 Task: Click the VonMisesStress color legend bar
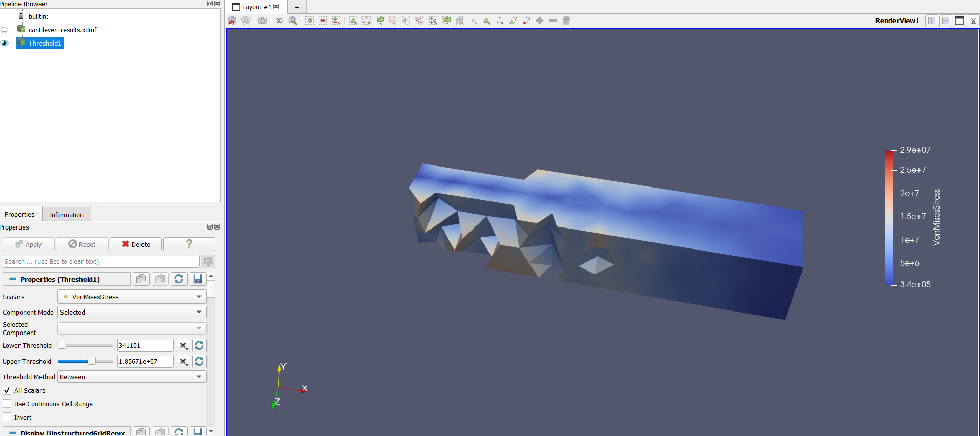[x=888, y=217]
